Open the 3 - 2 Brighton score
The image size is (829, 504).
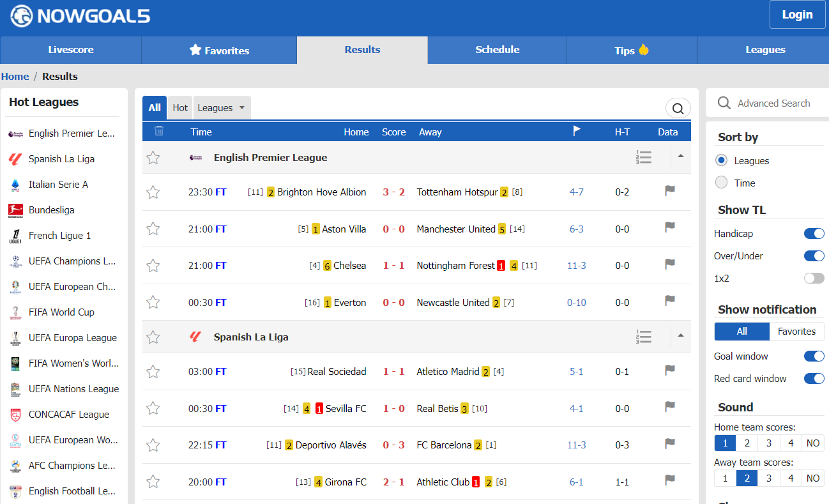pyautogui.click(x=394, y=192)
